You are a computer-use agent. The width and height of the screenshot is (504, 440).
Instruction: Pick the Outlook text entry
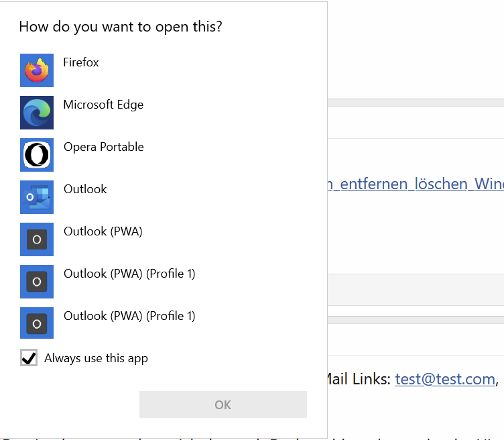pyautogui.click(x=85, y=189)
